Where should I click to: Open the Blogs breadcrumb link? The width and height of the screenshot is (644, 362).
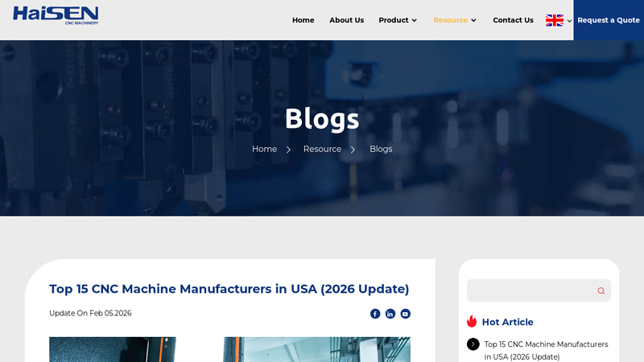pyautogui.click(x=381, y=149)
